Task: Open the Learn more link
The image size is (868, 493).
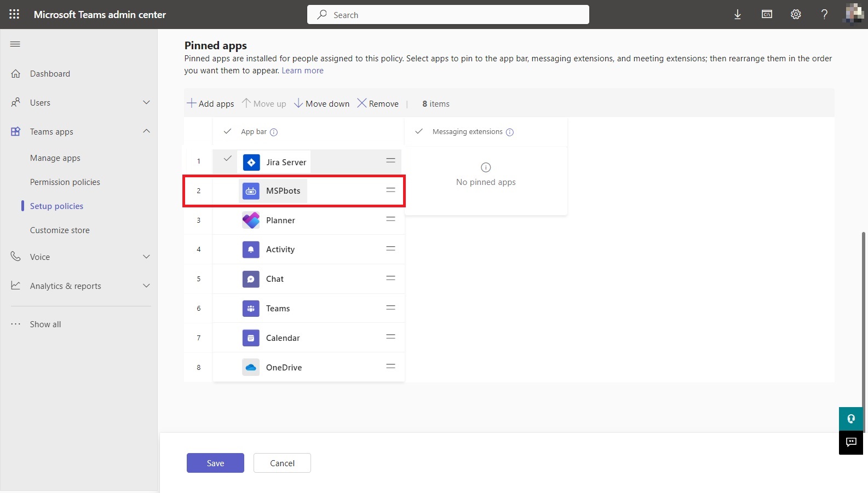Action: 302,71
